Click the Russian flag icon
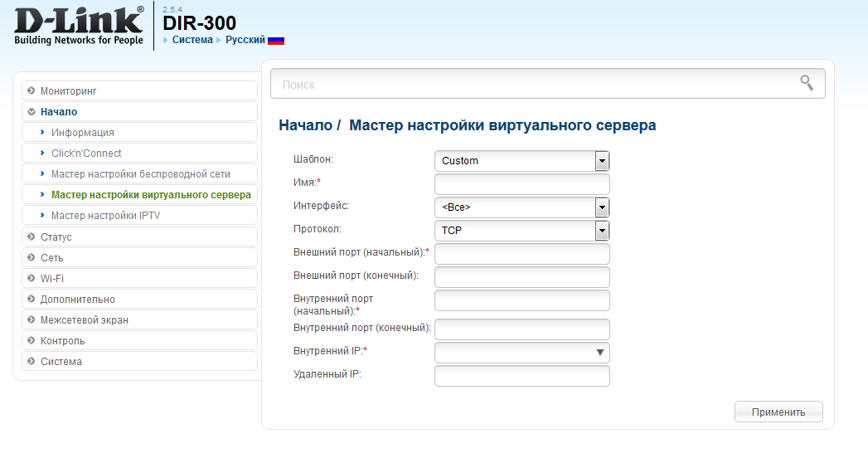Viewport: 868px width, 468px height. pos(276,41)
